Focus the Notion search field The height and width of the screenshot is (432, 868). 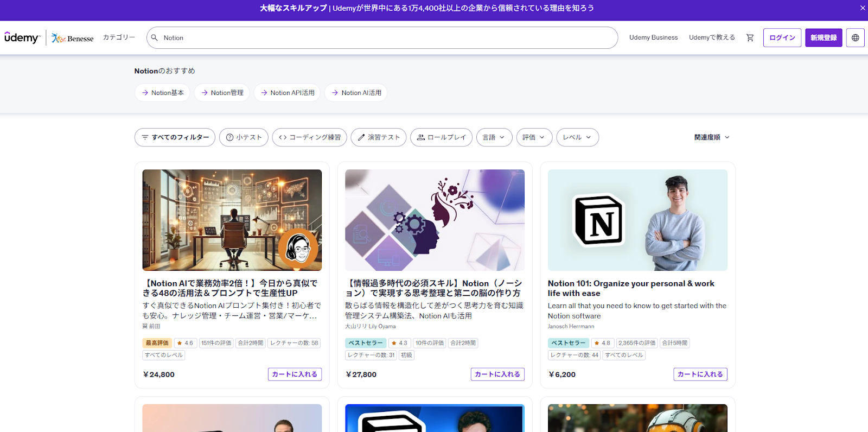(x=382, y=38)
